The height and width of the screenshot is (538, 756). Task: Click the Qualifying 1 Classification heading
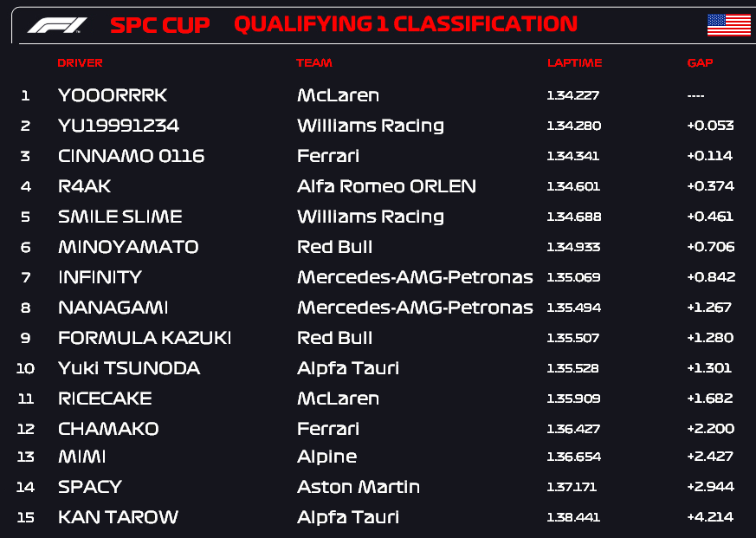click(x=405, y=24)
